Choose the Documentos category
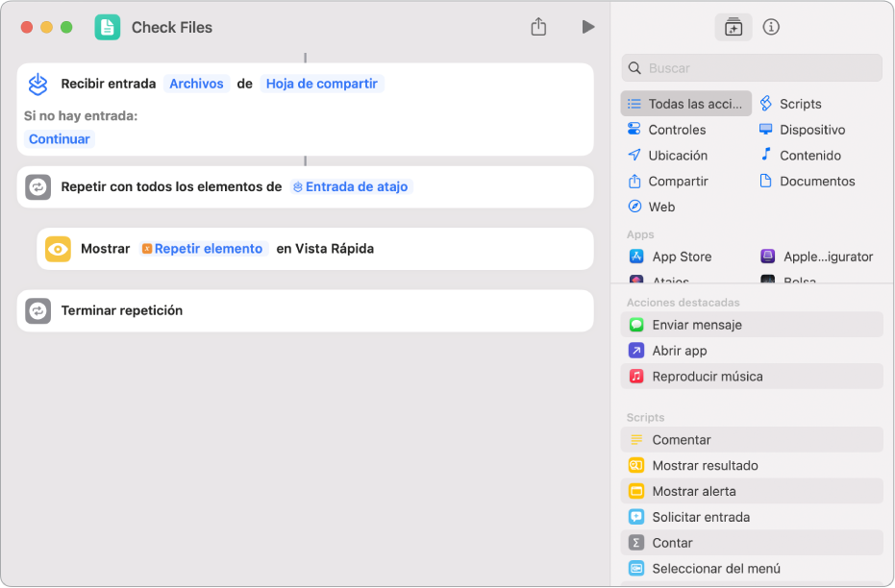Image resolution: width=895 pixels, height=588 pixels. tap(816, 181)
